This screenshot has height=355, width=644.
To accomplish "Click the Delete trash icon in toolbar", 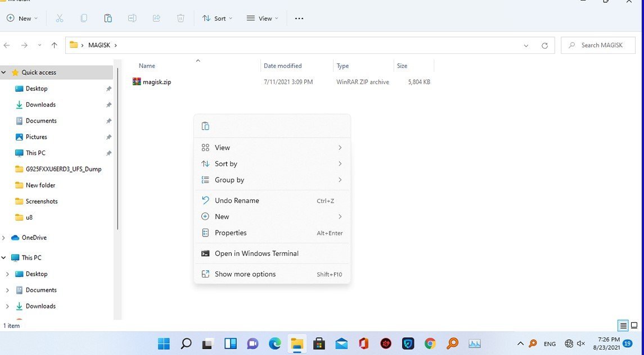I will point(181,19).
